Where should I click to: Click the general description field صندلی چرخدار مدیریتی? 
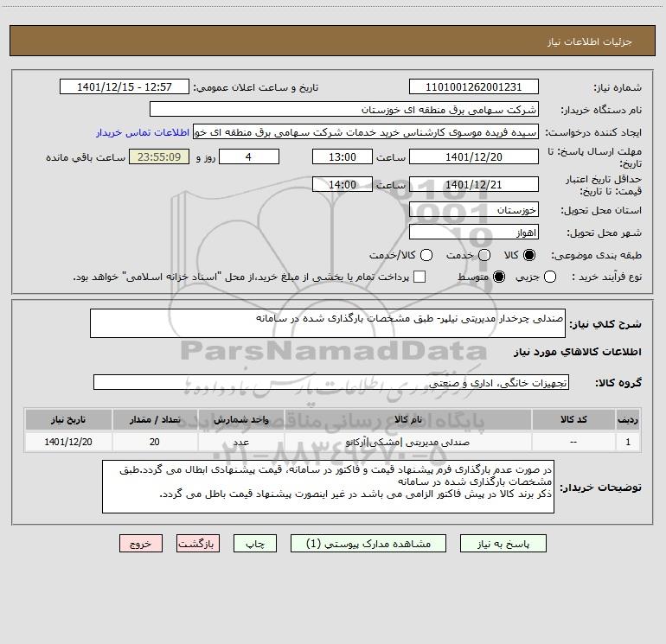[x=328, y=323]
